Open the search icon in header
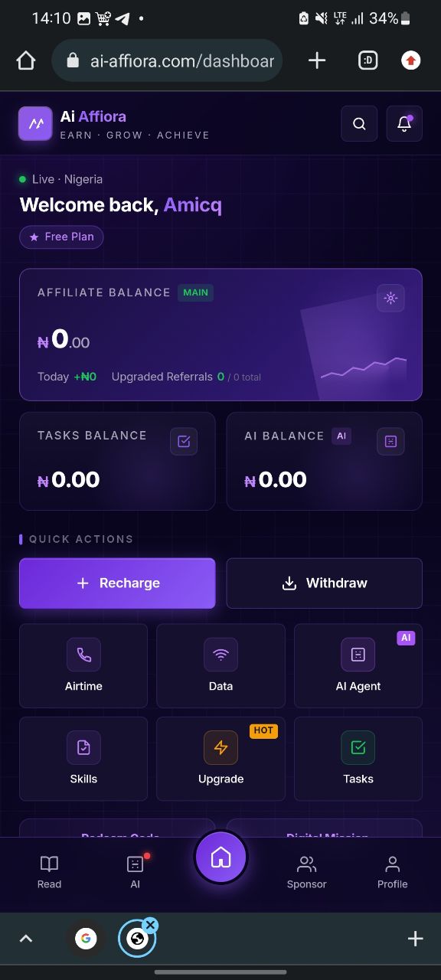 tap(359, 124)
